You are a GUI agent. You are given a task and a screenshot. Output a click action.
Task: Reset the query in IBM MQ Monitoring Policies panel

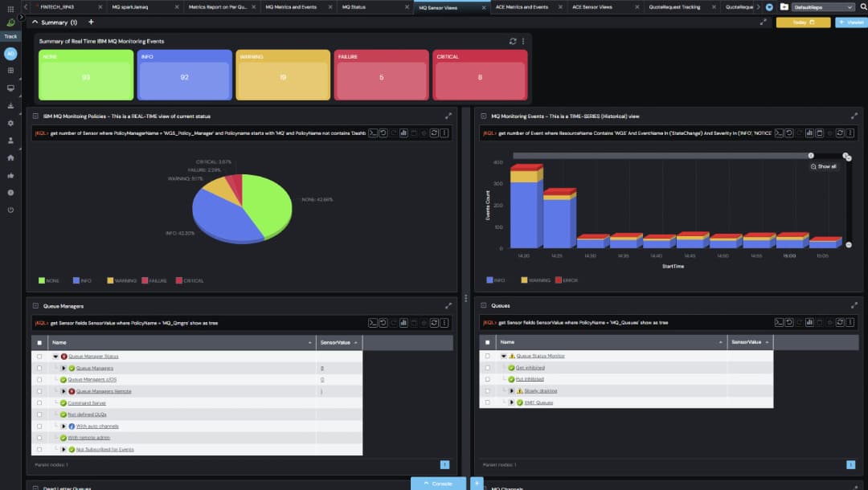pyautogui.click(x=383, y=134)
